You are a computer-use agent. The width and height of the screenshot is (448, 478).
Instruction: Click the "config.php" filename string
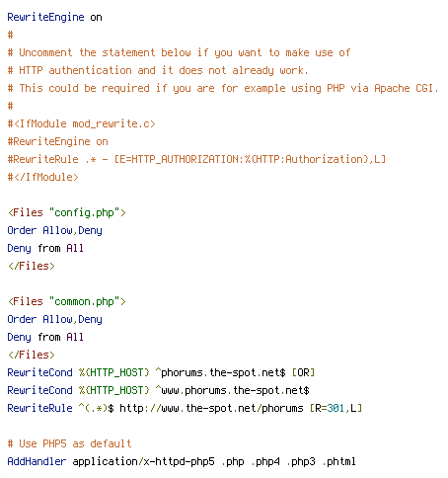(84, 212)
